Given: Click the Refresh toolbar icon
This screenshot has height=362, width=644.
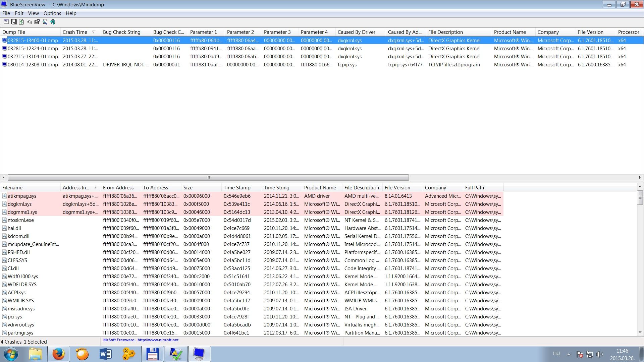Looking at the screenshot, I should (21, 22).
